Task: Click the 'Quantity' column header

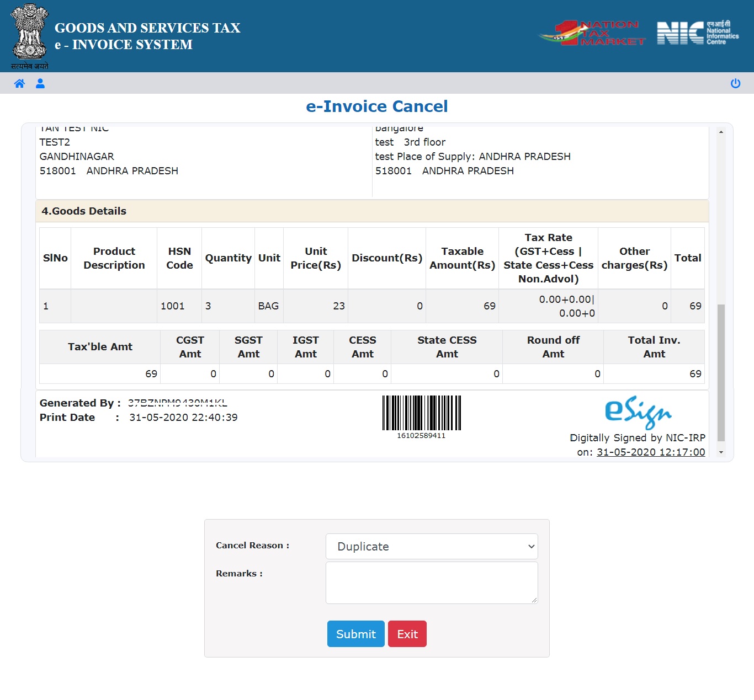Action: coord(229,258)
